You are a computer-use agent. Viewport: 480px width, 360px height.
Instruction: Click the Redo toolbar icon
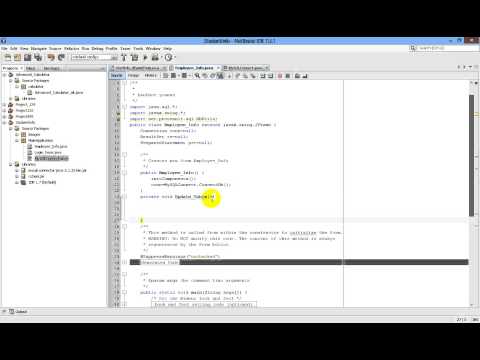pos(61,57)
